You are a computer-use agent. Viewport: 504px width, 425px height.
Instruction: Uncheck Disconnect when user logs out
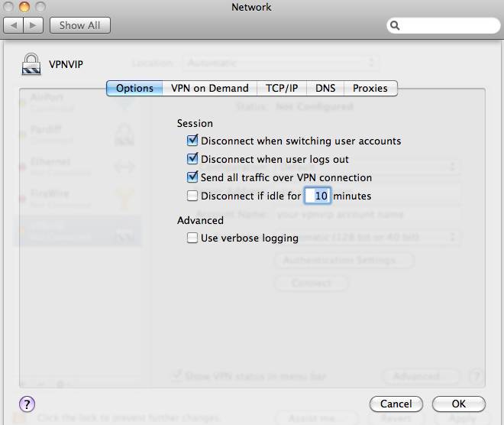click(x=192, y=159)
